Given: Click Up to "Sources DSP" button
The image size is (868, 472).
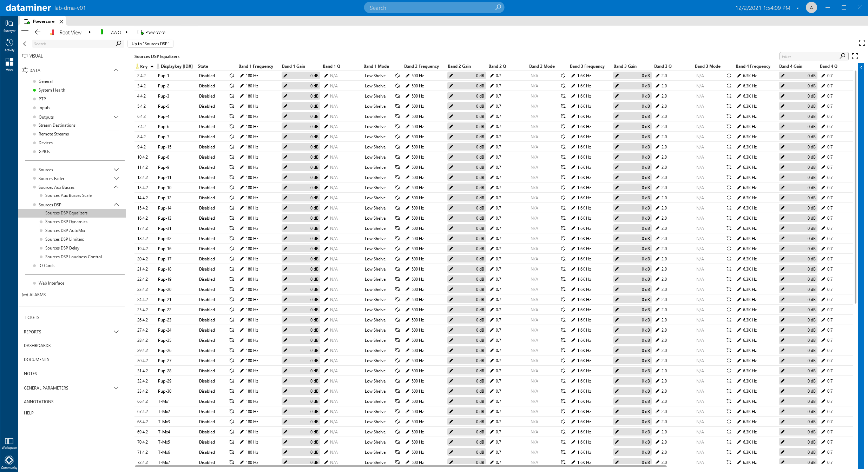Looking at the screenshot, I should point(150,44).
